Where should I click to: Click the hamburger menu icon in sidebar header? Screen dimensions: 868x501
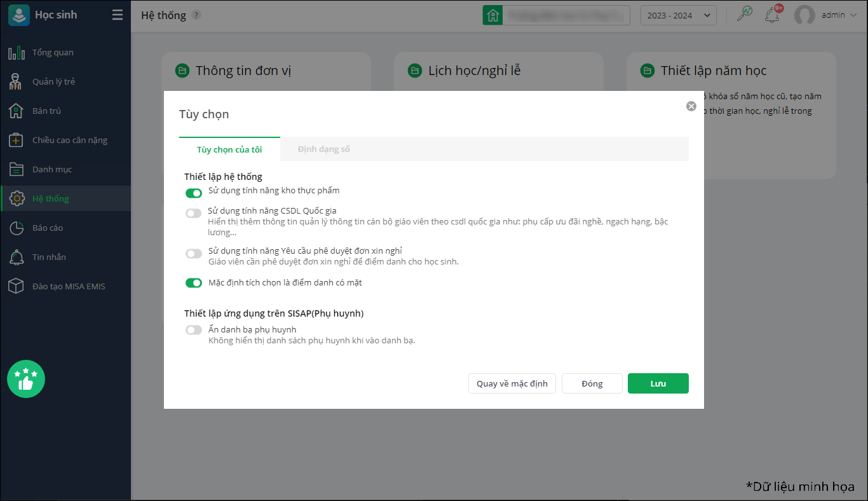(118, 15)
